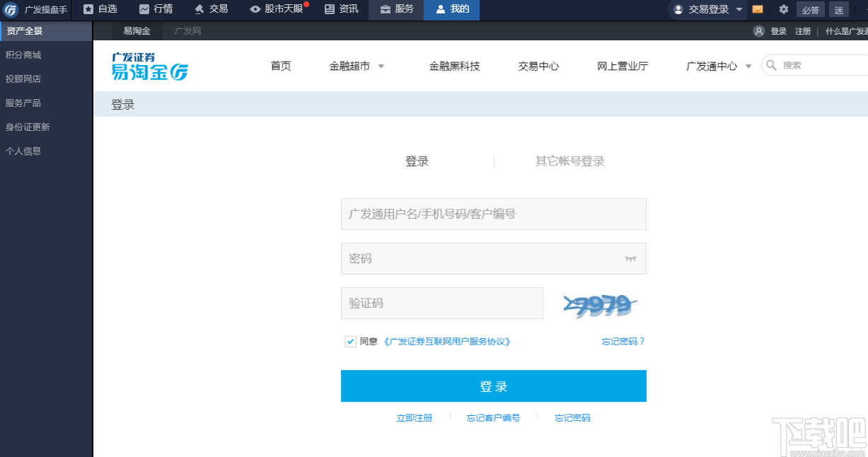Screen dimensions: 868x457
Task: Open the orange mail envelope icon
Action: tap(759, 9)
